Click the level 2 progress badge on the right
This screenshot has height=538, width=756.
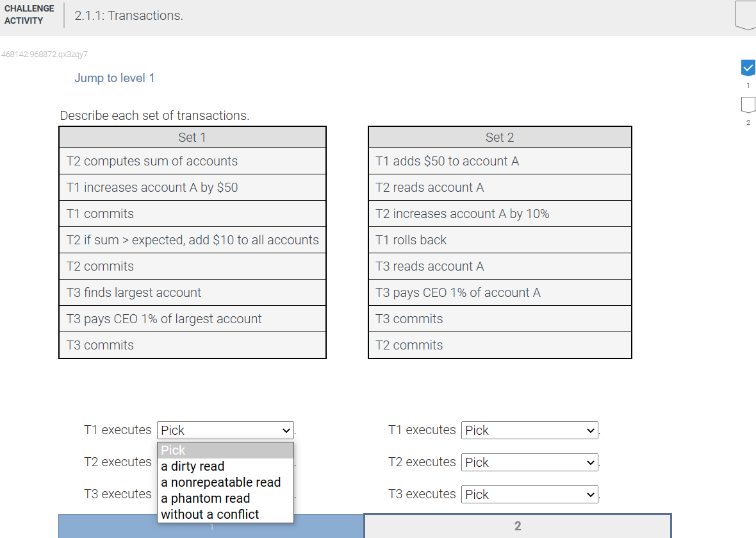(748, 104)
